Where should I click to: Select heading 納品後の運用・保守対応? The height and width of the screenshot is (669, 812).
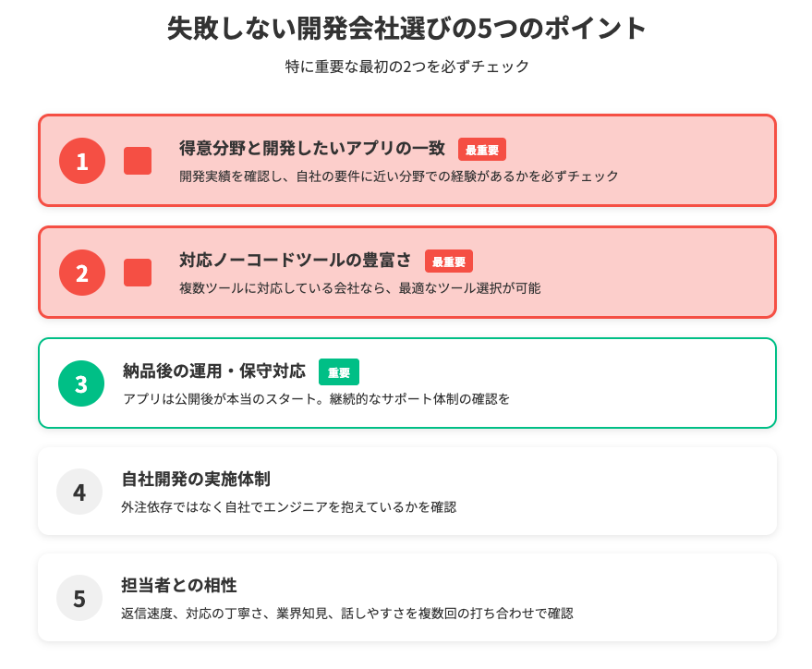coord(214,371)
